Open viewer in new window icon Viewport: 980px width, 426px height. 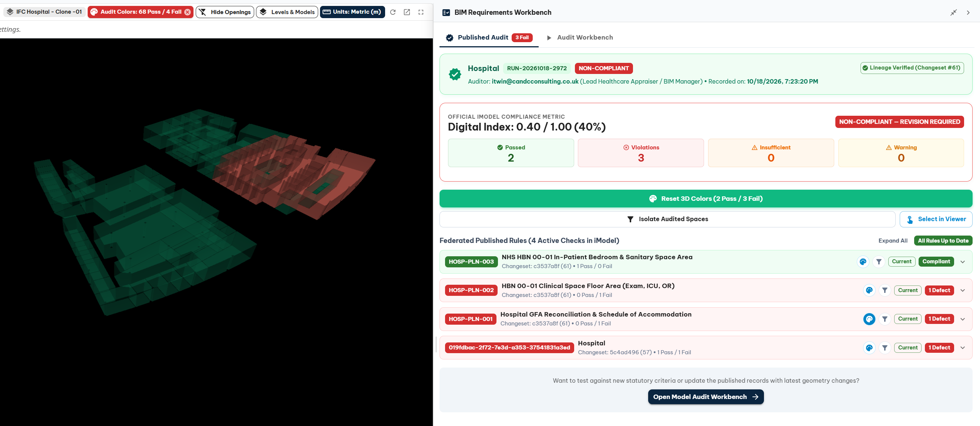pyautogui.click(x=407, y=12)
